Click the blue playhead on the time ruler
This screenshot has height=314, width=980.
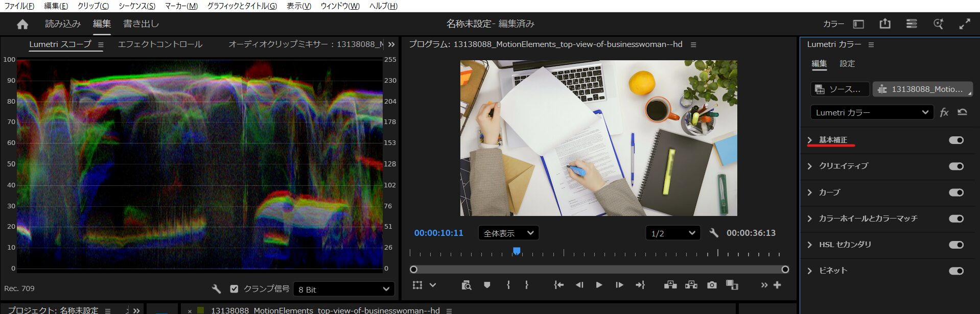point(517,251)
